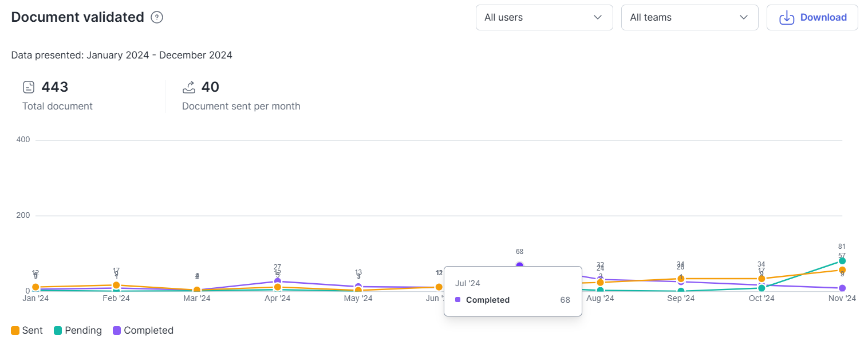This screenshot has width=868, height=348.
Task: Click the Nov '24 Sent data point
Action: click(842, 270)
